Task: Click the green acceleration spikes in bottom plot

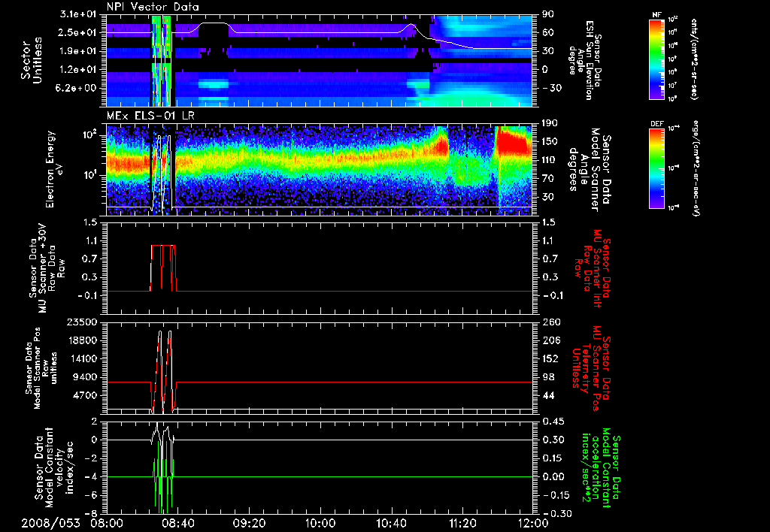Action: click(163, 479)
